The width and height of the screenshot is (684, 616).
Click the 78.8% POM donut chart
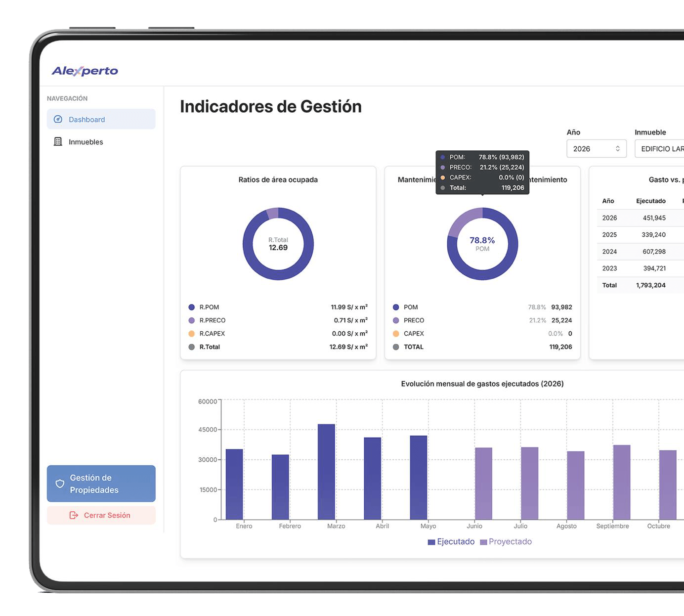[482, 244]
